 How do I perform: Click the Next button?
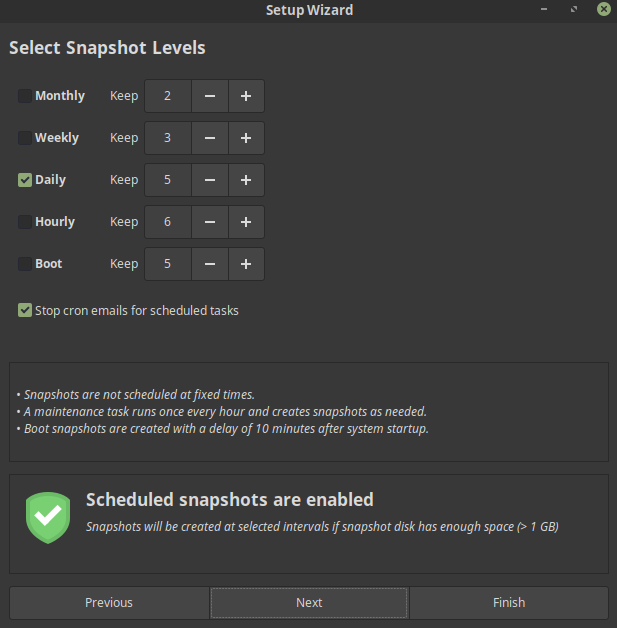[x=309, y=603]
